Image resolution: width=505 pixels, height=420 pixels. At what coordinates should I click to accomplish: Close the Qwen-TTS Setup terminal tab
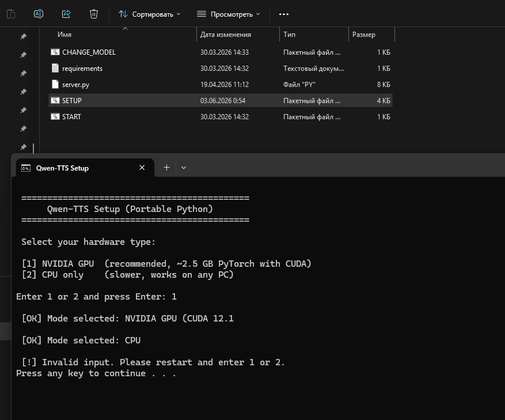142,168
